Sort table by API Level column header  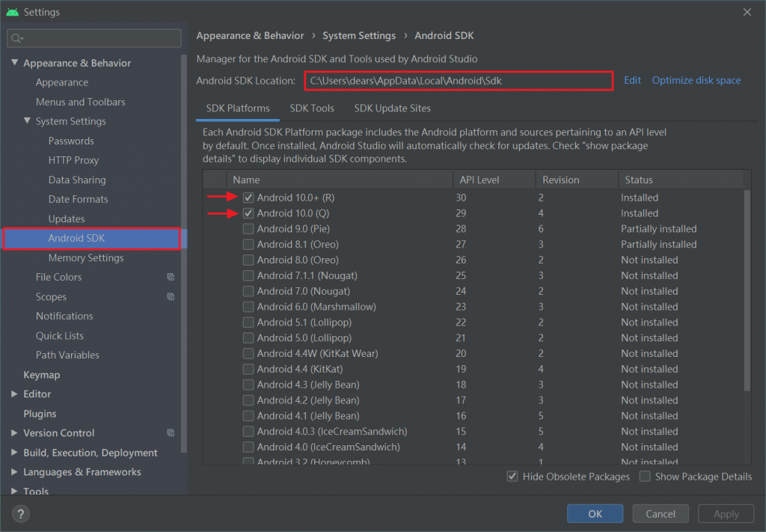point(494,180)
